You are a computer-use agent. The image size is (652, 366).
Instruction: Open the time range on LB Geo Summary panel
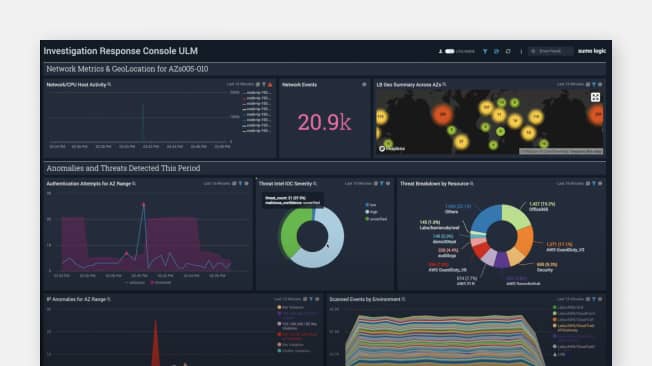click(x=570, y=84)
